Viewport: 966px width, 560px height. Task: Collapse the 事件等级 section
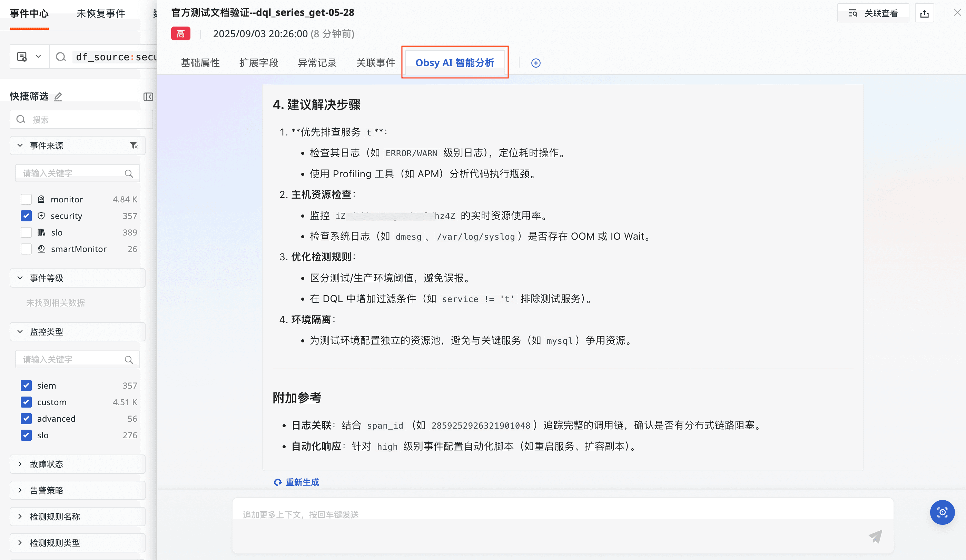pyautogui.click(x=20, y=278)
